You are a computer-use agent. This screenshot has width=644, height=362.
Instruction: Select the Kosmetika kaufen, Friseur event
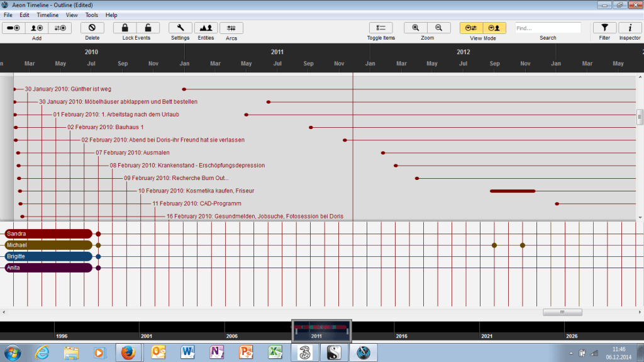196,191
